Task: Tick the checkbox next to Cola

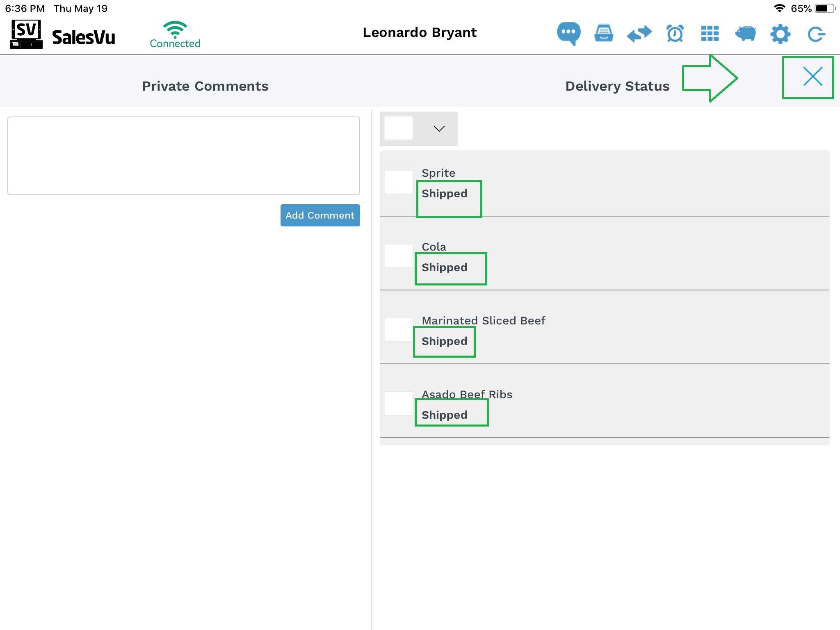Action: [398, 256]
